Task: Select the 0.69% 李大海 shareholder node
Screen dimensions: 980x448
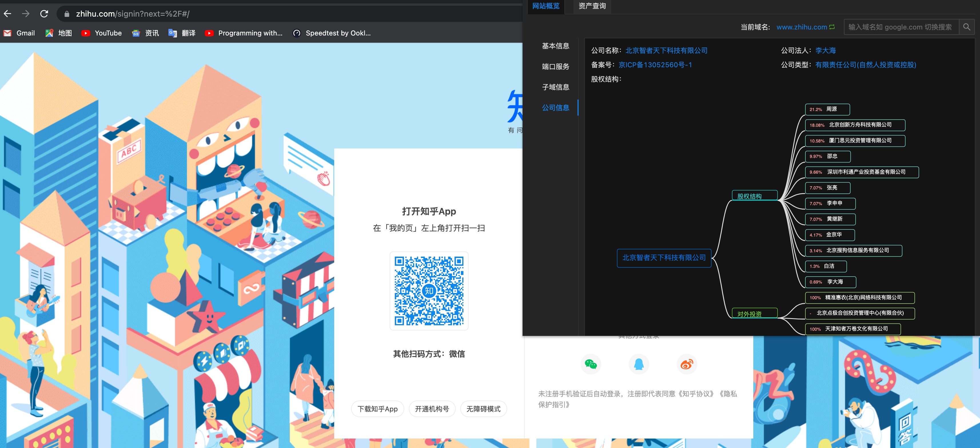Action: (830, 282)
